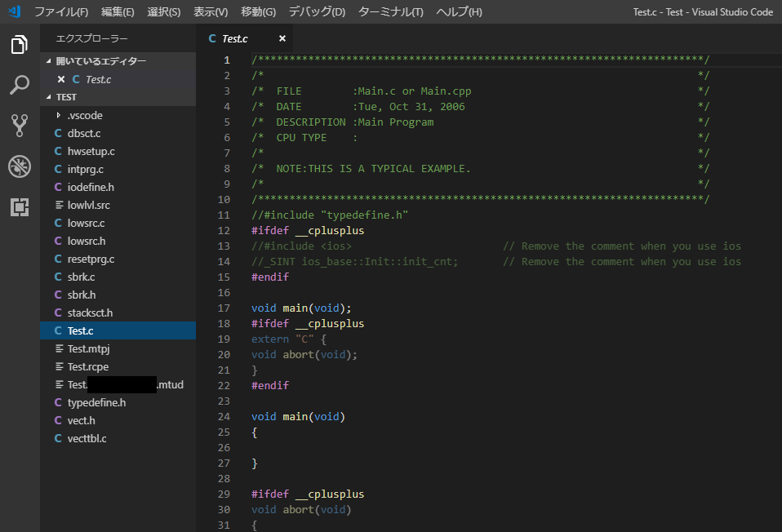782x532 pixels.
Task: Click line number 17 in gutter
Action: click(224, 308)
